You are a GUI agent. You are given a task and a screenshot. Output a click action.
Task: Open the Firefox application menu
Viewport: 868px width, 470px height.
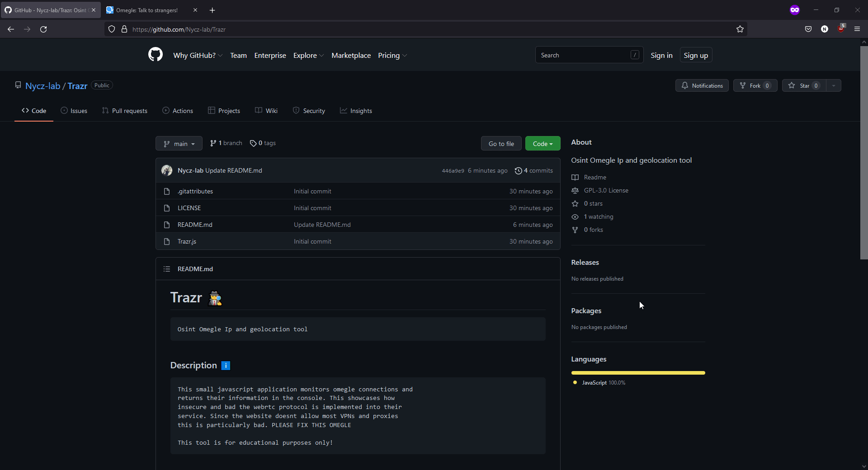point(857,29)
